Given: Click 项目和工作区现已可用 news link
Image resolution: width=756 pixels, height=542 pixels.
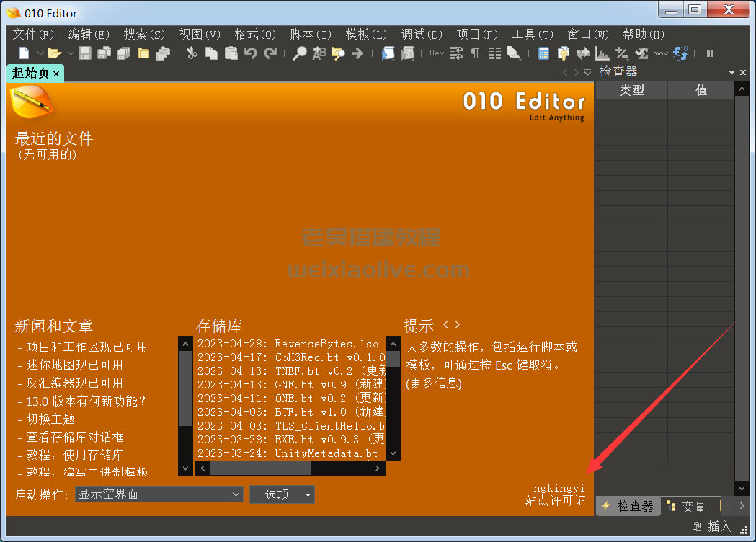Looking at the screenshot, I should coord(86,347).
